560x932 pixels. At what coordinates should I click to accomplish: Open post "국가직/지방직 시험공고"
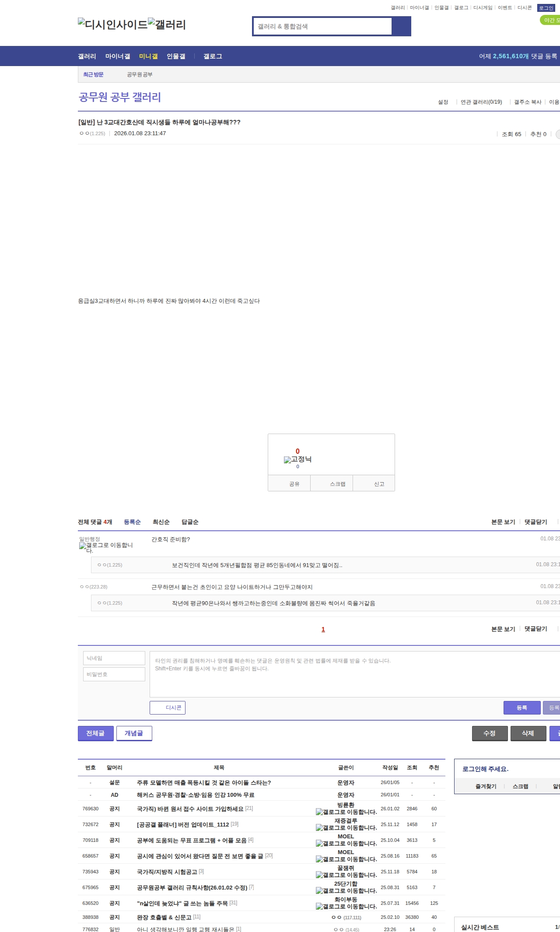pos(167,872)
